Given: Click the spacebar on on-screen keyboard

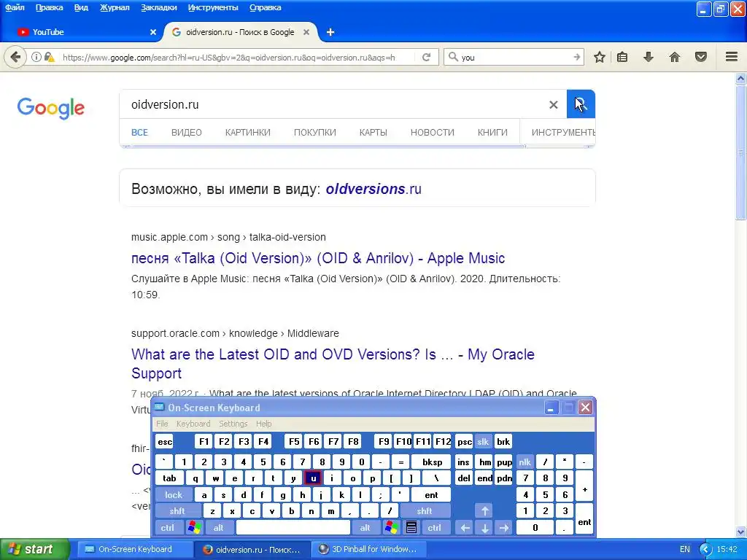Looking at the screenshot, I should pyautogui.click(x=293, y=528).
